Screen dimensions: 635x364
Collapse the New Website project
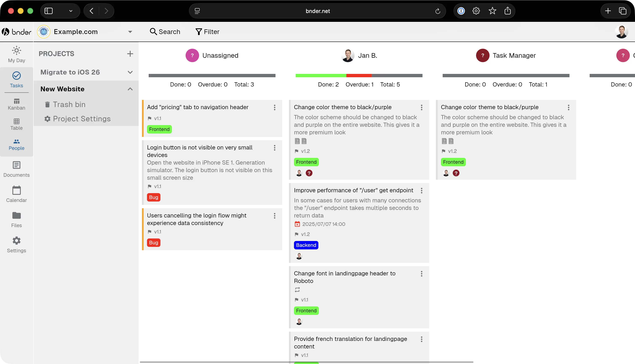pos(130,89)
